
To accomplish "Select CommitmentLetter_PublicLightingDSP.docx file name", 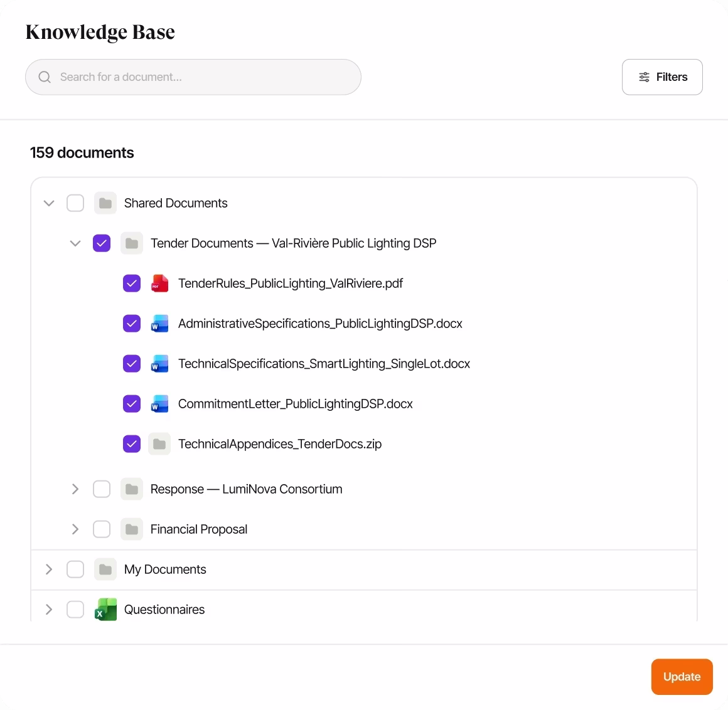I will [296, 404].
